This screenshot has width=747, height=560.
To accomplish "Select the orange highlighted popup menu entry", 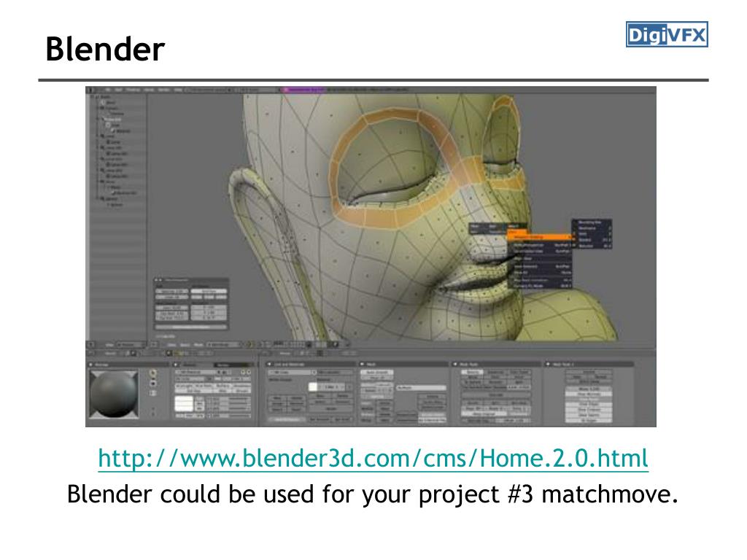I will (x=539, y=237).
